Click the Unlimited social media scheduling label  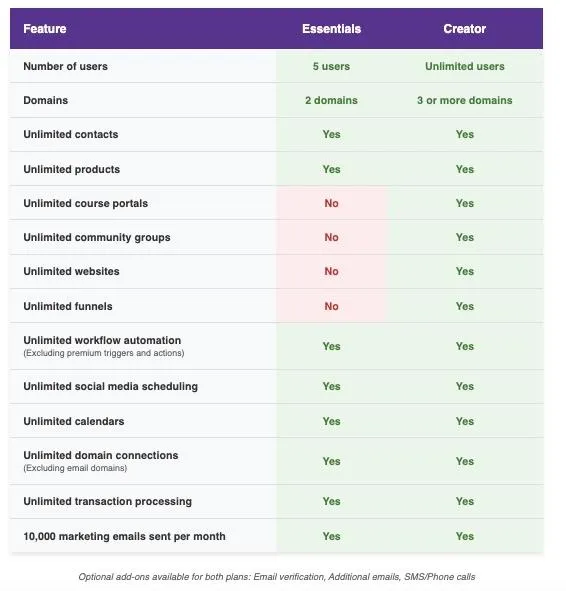(x=110, y=386)
